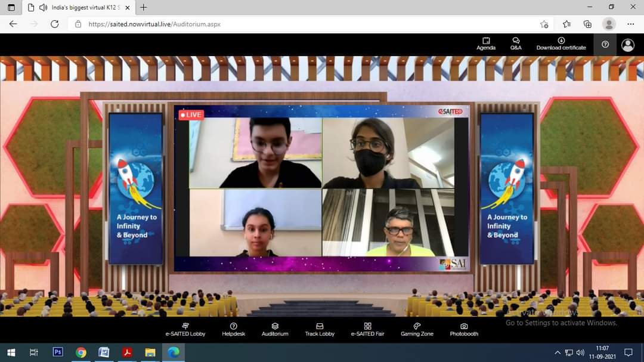Open the tab actions menu icon
Image resolution: width=644 pixels, height=362 pixels.
[x=11, y=7]
